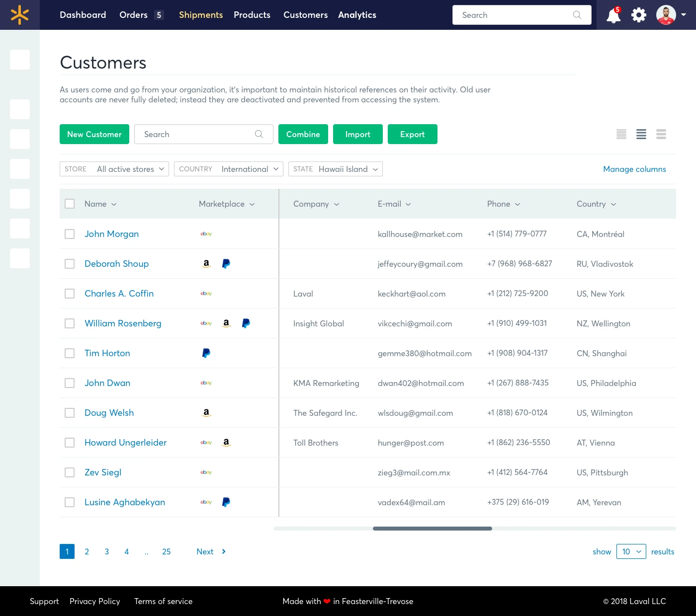696x616 pixels.
Task: Select the Zev Siegl row checkbox
Action: pos(70,472)
